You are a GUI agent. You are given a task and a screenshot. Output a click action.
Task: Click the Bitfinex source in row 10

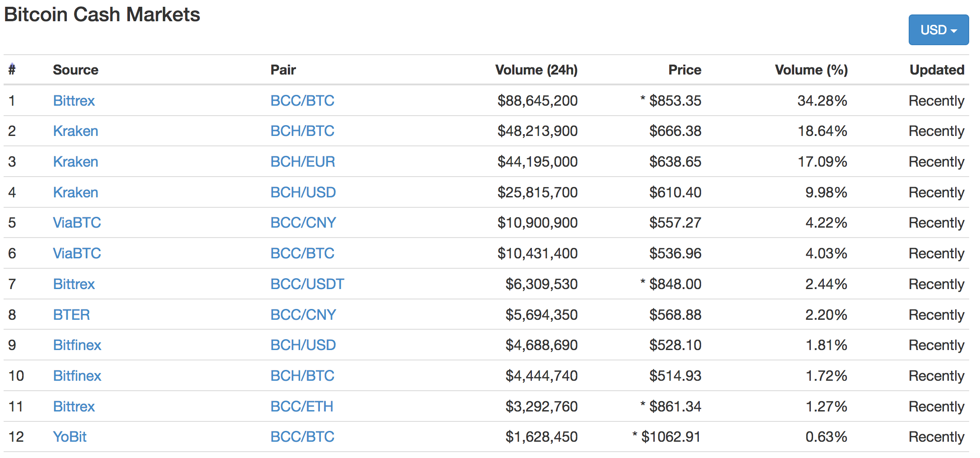[x=77, y=376]
